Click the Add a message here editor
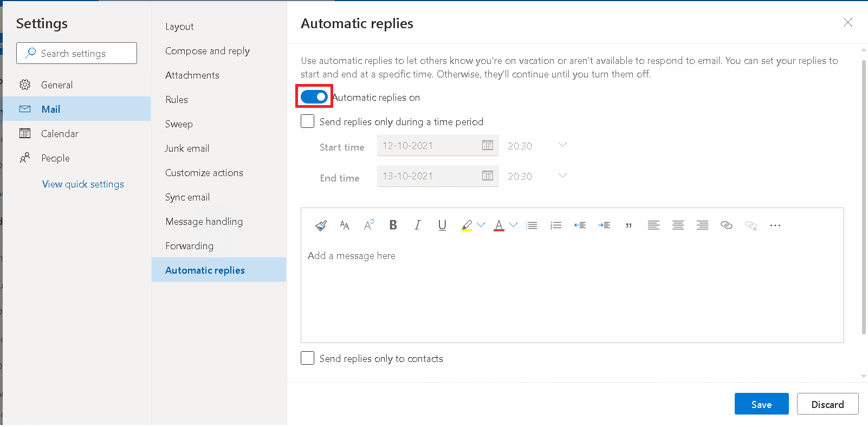 click(x=572, y=293)
